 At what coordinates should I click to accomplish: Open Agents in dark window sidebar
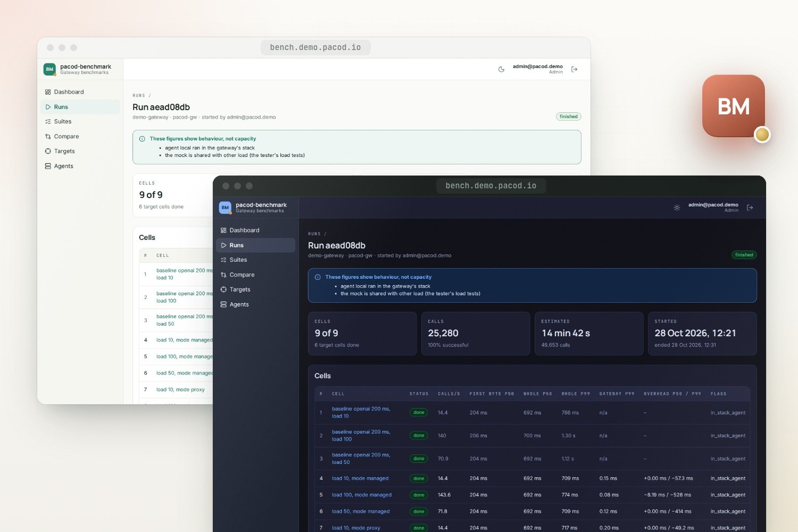(x=256, y=304)
